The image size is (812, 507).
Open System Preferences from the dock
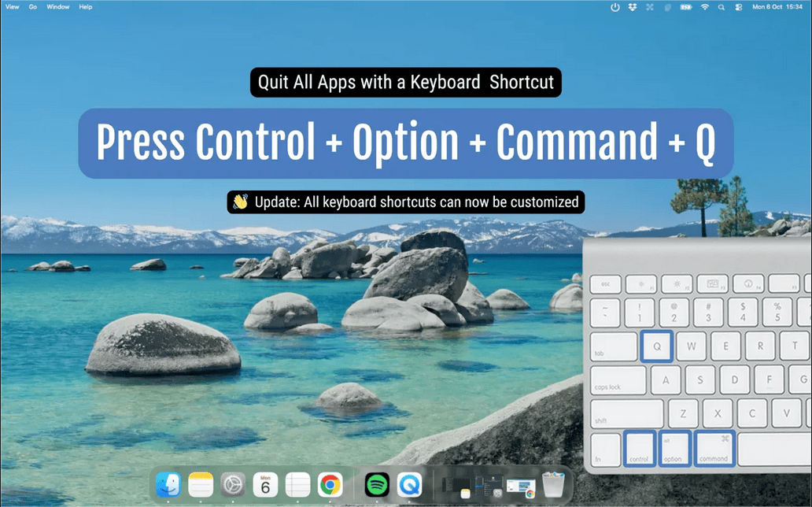tap(233, 485)
